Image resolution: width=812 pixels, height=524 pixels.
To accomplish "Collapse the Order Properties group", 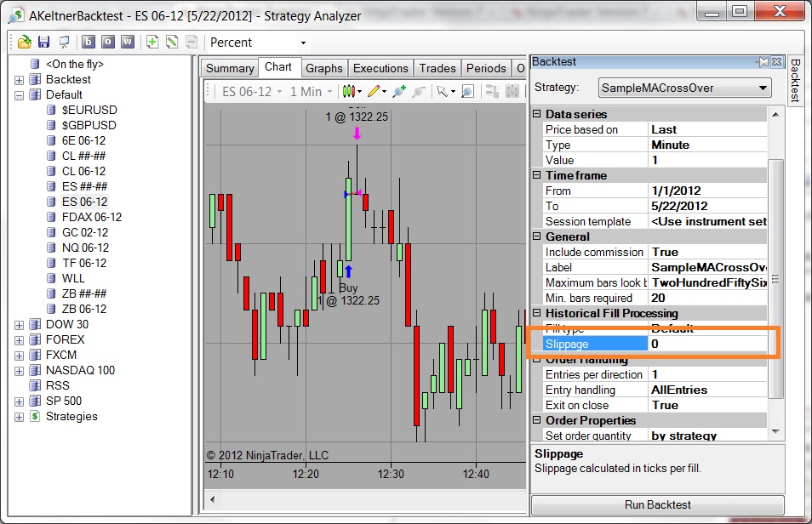I will coord(537,420).
